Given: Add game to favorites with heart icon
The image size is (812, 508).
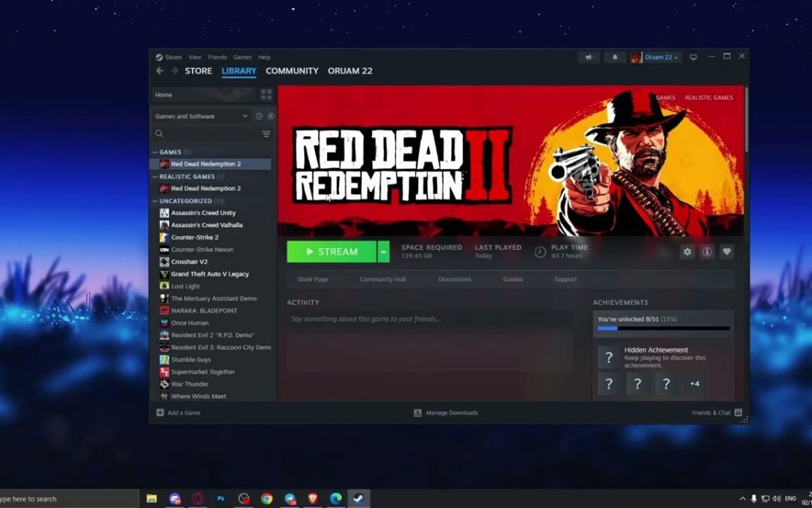Looking at the screenshot, I should [x=726, y=251].
